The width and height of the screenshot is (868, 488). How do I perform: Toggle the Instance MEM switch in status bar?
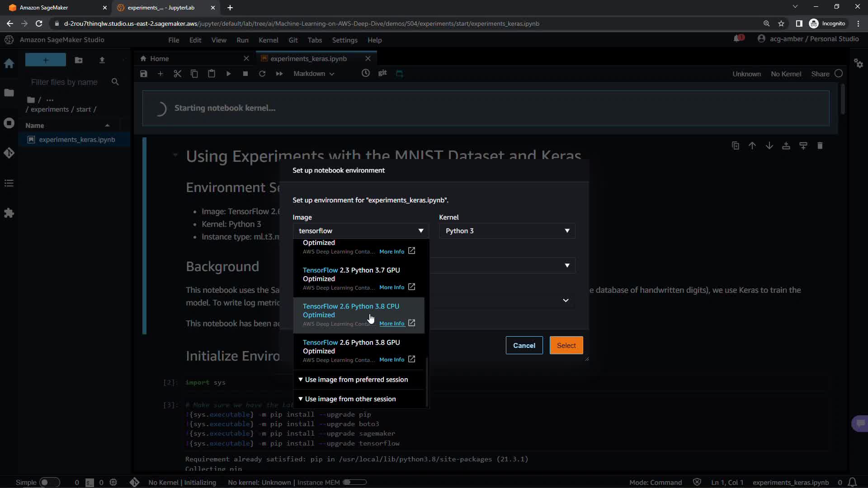pos(354,482)
